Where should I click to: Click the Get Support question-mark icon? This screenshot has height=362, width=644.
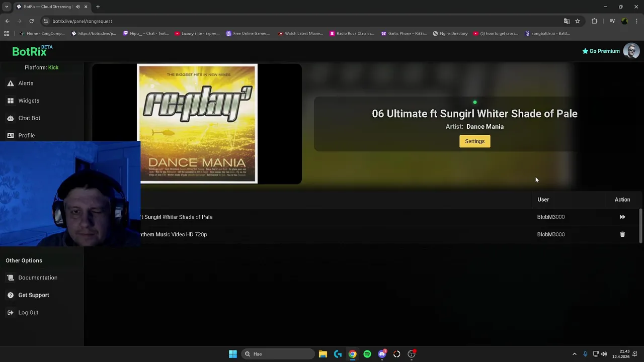tap(11, 295)
